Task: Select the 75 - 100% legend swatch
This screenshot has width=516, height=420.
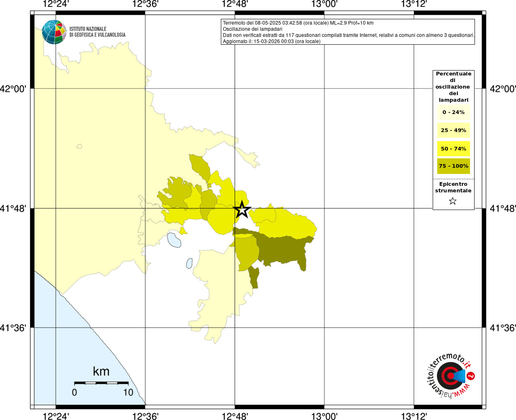Action: 454,166
